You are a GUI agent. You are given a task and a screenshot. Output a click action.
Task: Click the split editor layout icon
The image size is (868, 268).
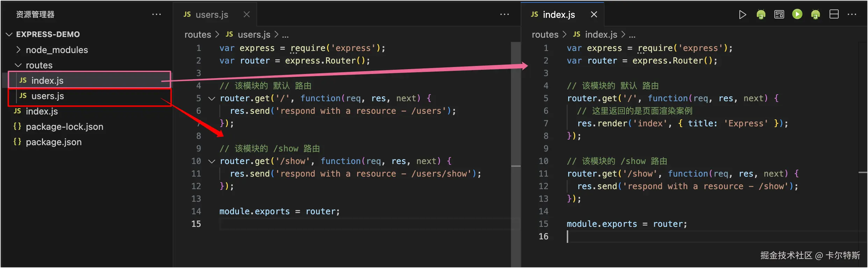coord(834,14)
